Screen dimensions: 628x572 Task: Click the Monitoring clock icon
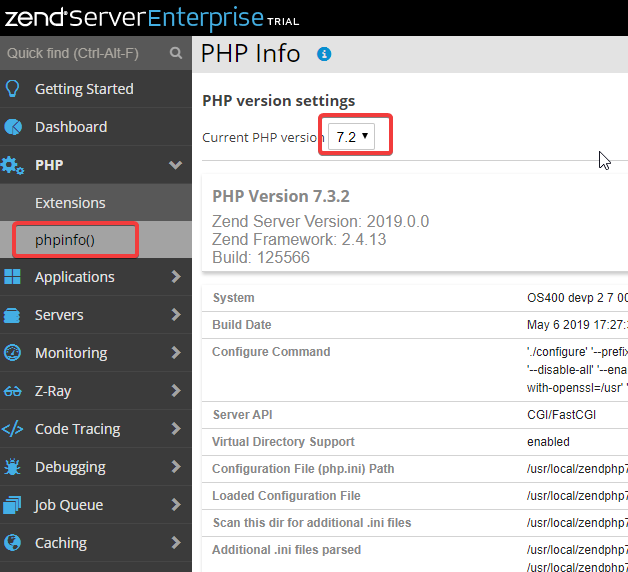[13, 353]
